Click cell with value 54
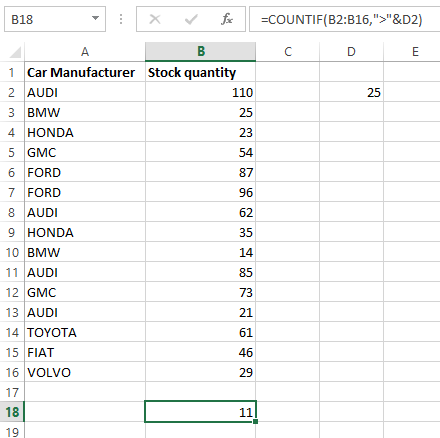Viewport: 440px width, 438px height. 201,152
